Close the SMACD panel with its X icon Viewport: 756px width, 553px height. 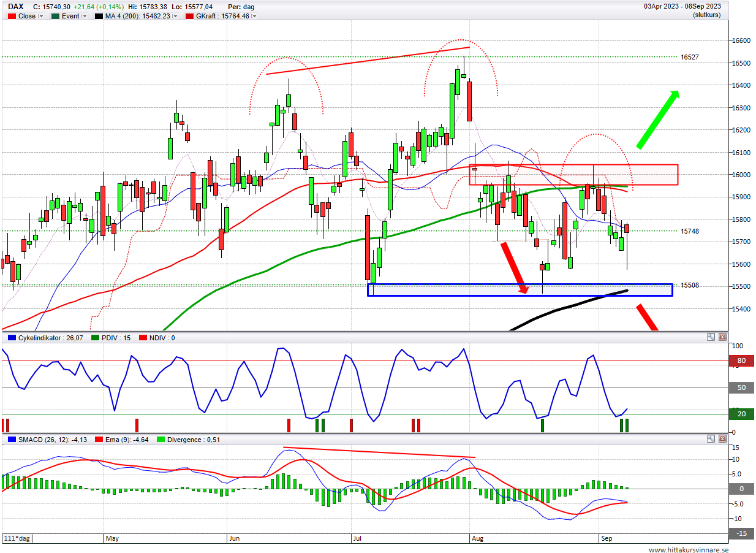click(723, 439)
